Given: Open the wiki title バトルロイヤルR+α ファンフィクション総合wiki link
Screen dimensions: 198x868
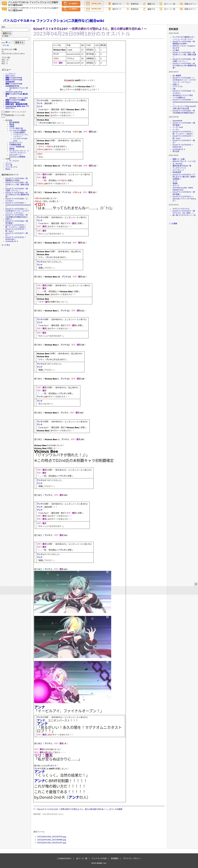Looking at the screenshot, I should pyautogui.click(x=54, y=21).
